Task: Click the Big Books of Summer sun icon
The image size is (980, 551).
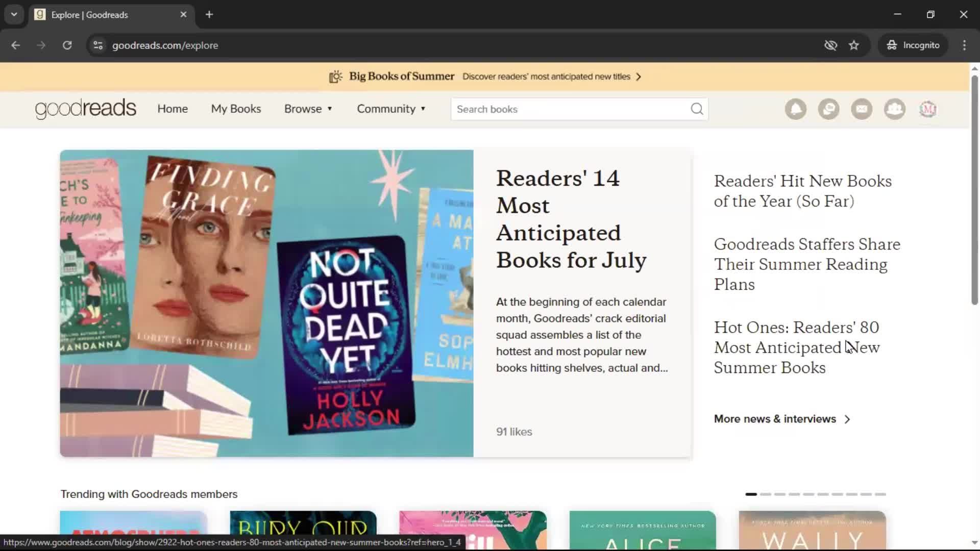Action: 335,77
